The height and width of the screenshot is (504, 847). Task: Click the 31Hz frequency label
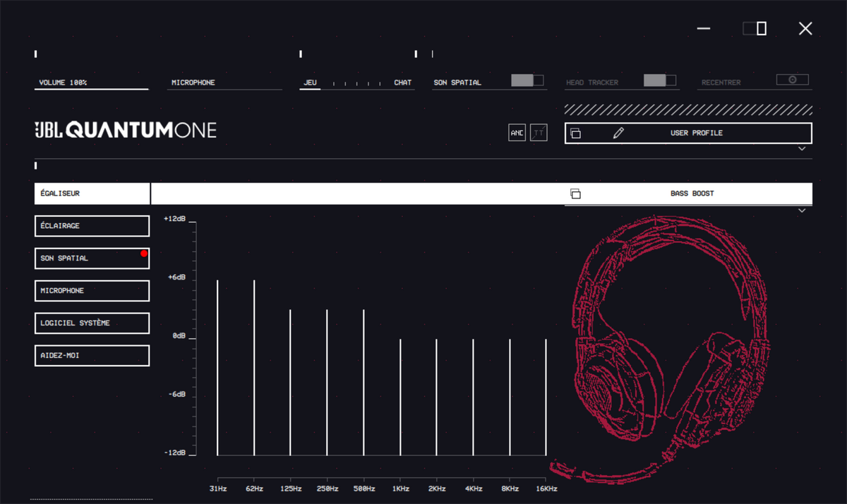pos(218,488)
